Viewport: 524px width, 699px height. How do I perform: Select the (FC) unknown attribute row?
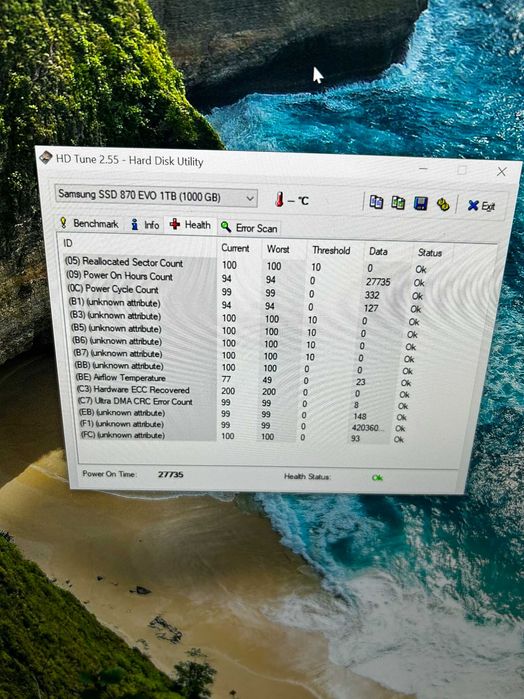[x=243, y=437]
